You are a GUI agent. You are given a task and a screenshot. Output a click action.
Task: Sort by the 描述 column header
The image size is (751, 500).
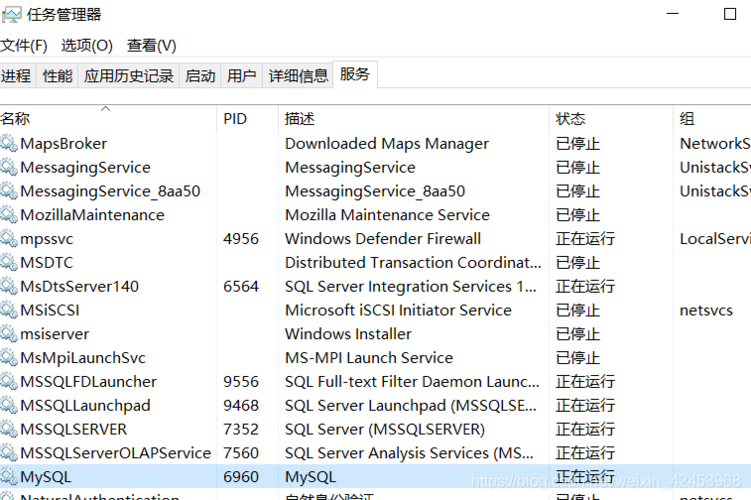[x=413, y=118]
